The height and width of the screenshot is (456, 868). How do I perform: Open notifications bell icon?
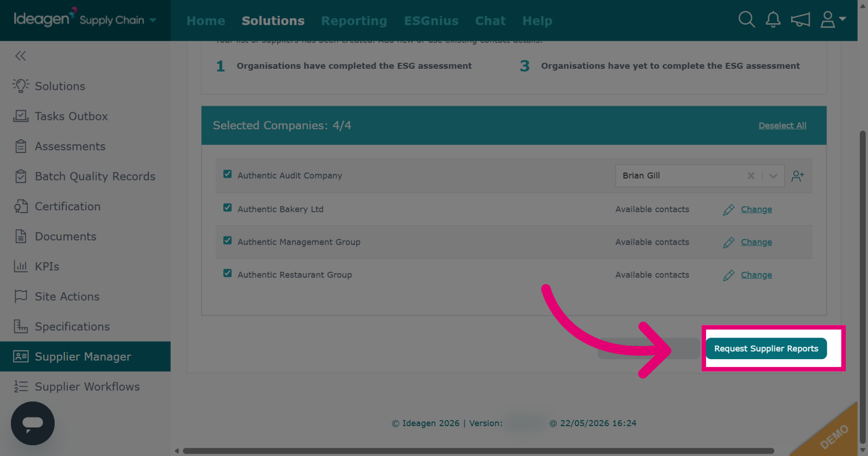point(773,19)
